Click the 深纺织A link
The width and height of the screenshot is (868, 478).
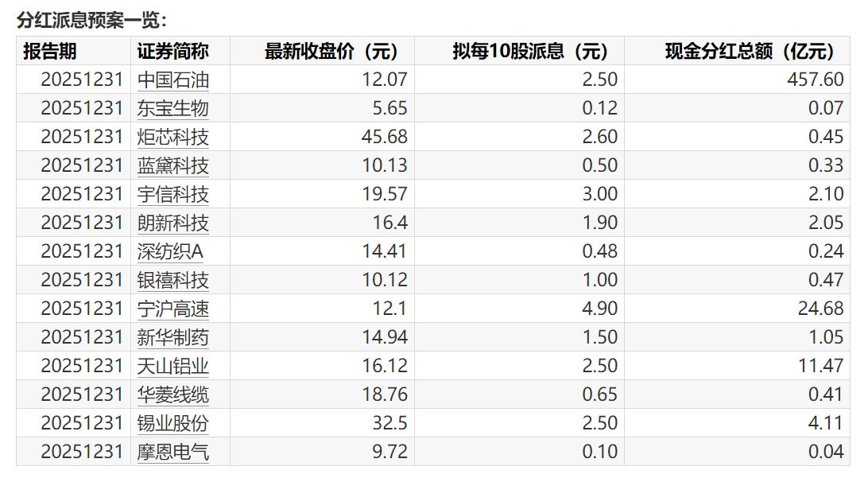point(170,251)
